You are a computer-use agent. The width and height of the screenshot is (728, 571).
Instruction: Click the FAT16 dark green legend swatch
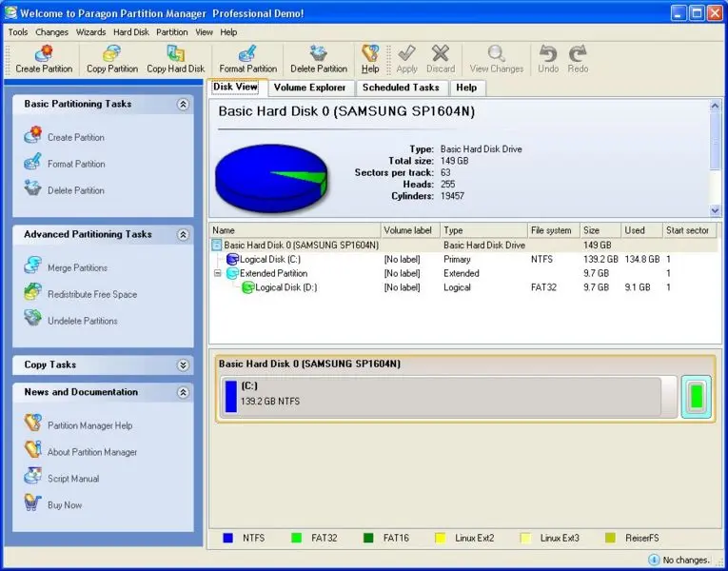coord(368,538)
